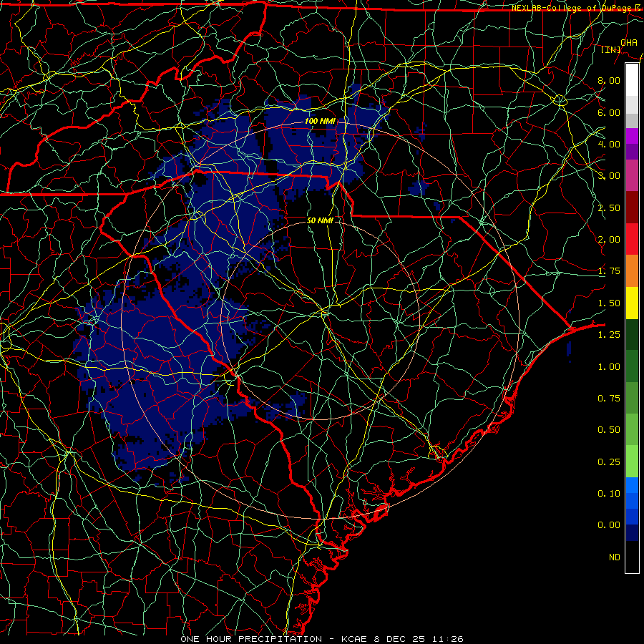
Task: Click the 4.00 legend value
Action: tap(609, 144)
